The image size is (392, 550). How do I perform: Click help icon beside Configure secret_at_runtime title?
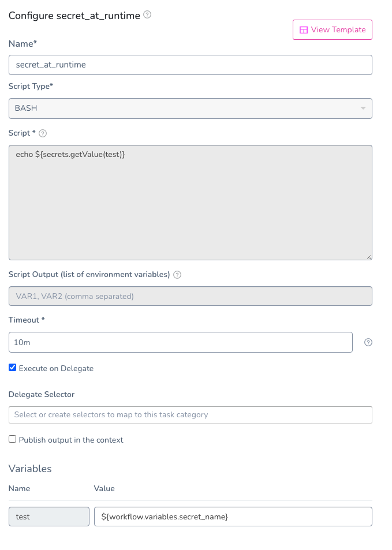click(147, 15)
